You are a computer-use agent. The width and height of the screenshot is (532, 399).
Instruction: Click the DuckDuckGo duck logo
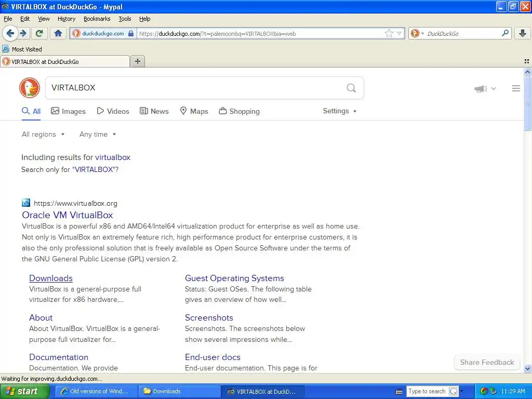(x=30, y=88)
